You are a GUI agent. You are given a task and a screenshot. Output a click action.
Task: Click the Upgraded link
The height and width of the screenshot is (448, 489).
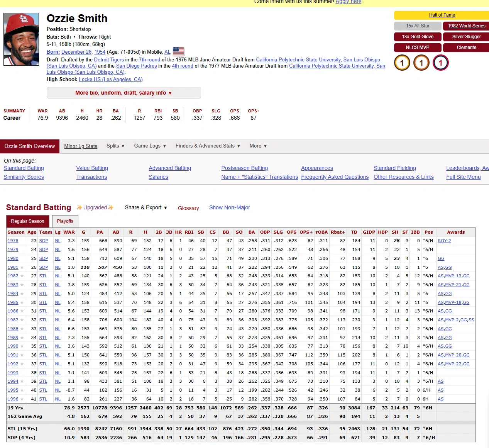95,207
